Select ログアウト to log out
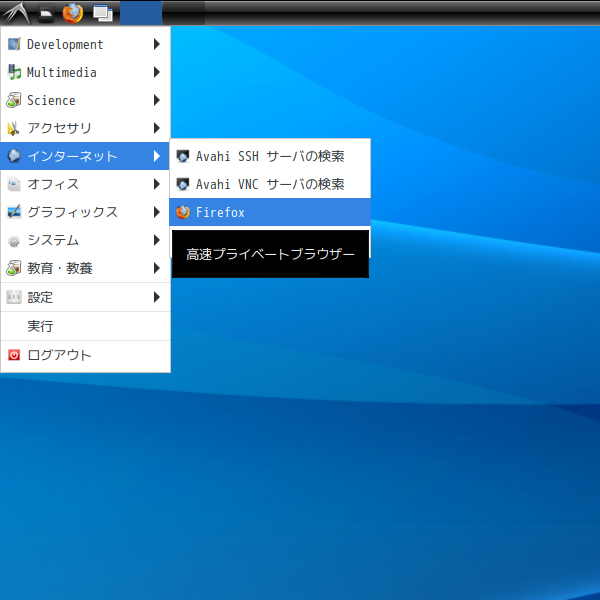The image size is (600, 600). (x=85, y=355)
